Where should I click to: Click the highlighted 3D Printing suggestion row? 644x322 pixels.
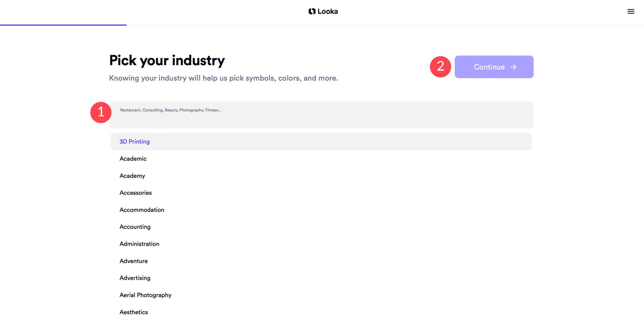(x=321, y=141)
